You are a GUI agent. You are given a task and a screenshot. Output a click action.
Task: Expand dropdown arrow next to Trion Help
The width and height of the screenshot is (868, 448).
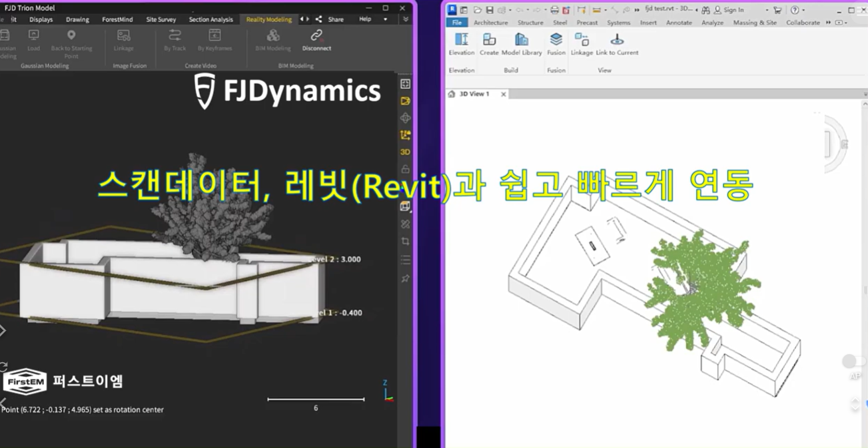[385, 19]
